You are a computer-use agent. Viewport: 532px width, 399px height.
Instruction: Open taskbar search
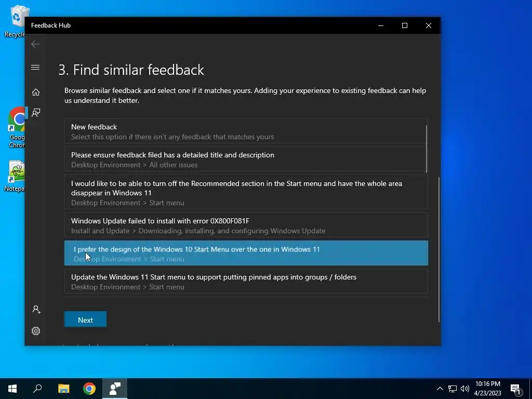click(x=37, y=389)
